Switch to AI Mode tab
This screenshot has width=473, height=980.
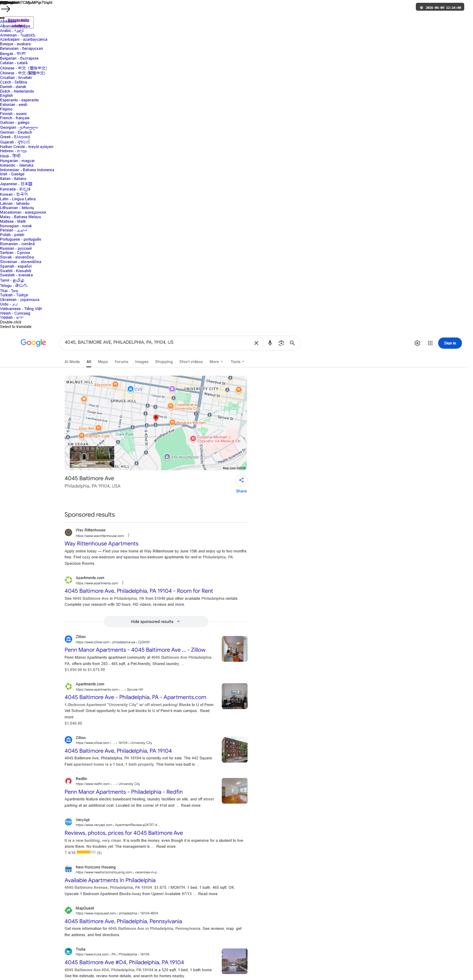click(72, 362)
